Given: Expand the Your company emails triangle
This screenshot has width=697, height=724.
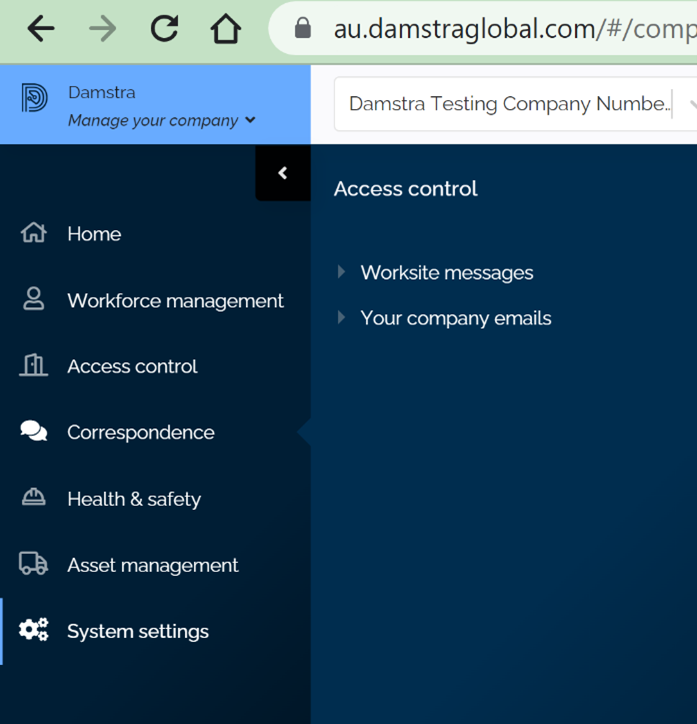Looking at the screenshot, I should pyautogui.click(x=341, y=318).
